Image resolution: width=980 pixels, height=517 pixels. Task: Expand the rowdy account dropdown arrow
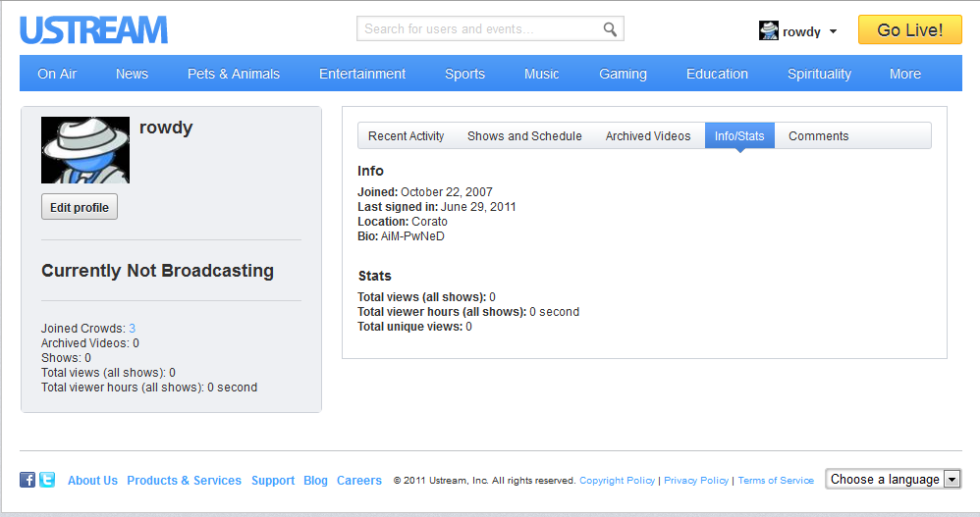833,31
